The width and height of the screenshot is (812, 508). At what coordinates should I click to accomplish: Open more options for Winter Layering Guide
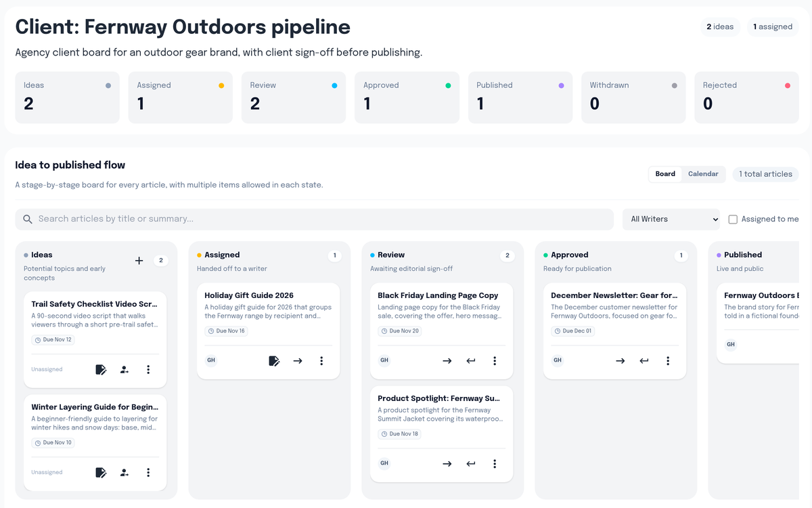pos(148,472)
